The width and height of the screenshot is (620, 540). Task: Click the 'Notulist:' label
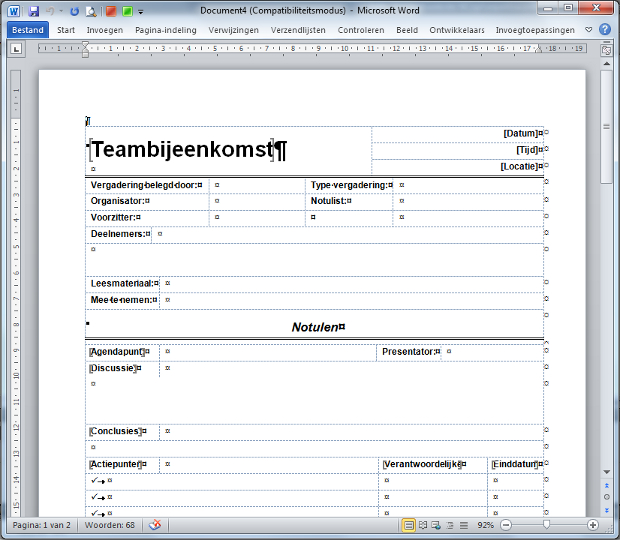pyautogui.click(x=329, y=201)
